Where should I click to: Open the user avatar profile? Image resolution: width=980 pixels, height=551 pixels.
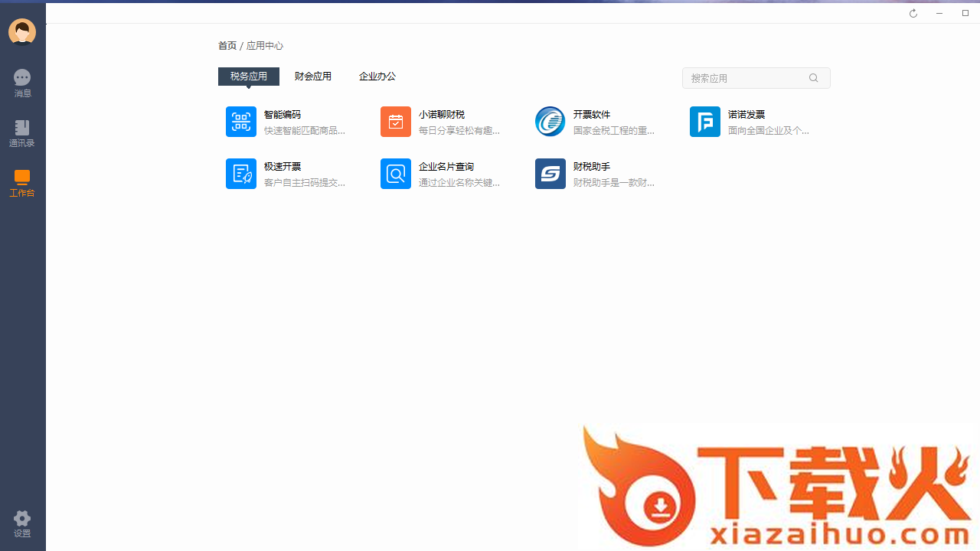pos(22,32)
